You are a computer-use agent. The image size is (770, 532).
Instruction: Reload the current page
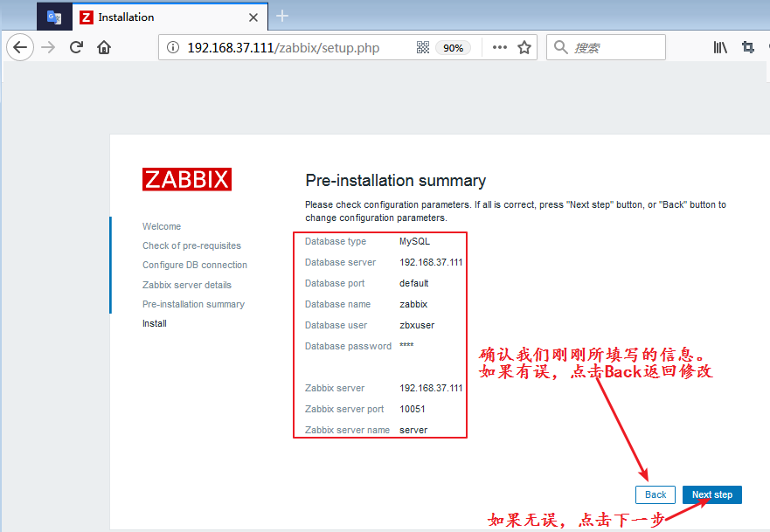coord(76,48)
